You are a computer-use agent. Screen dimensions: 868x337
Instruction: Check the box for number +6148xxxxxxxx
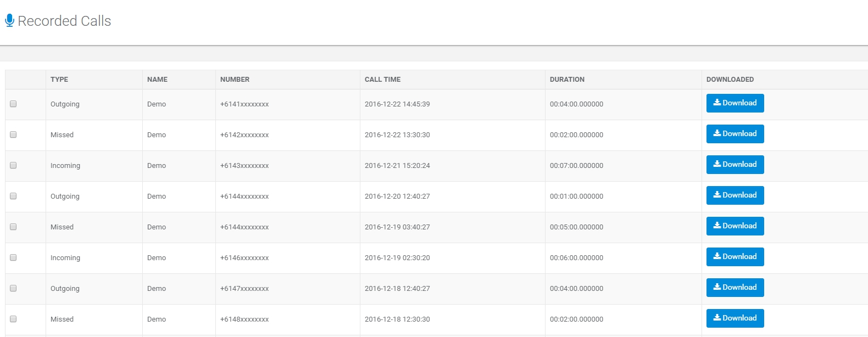13,319
